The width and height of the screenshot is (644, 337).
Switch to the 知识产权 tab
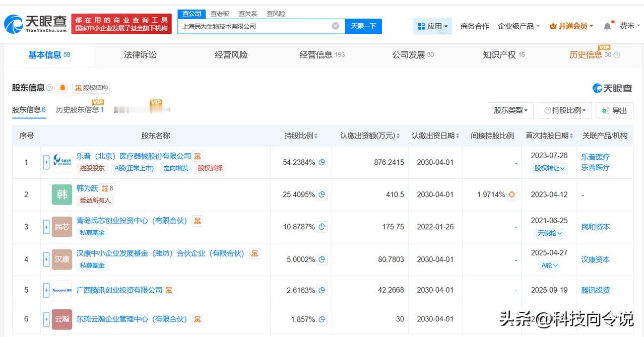pos(503,55)
